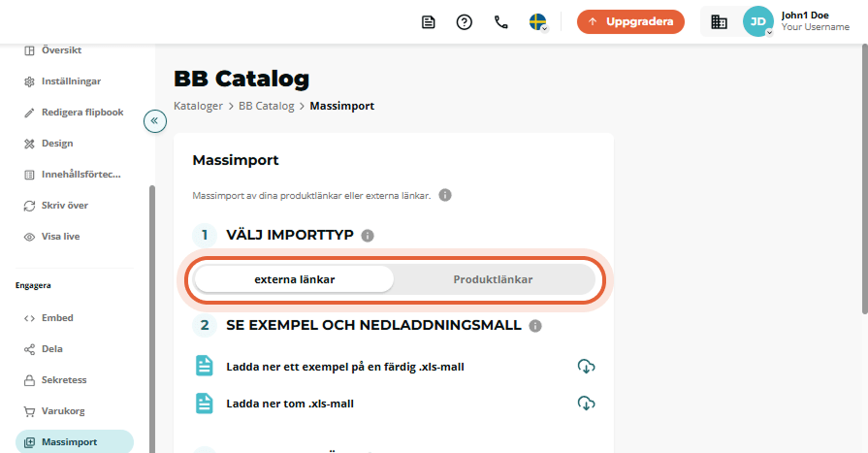
Task: Collapse the sidebar with the double-chevron button
Action: click(x=155, y=120)
